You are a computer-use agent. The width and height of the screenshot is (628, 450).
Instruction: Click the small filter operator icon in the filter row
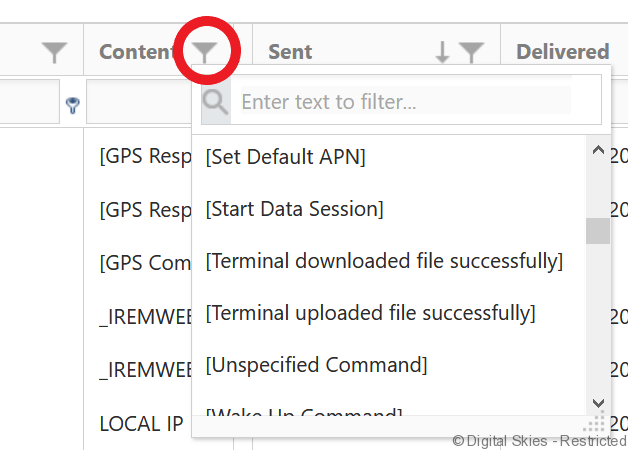click(x=72, y=104)
